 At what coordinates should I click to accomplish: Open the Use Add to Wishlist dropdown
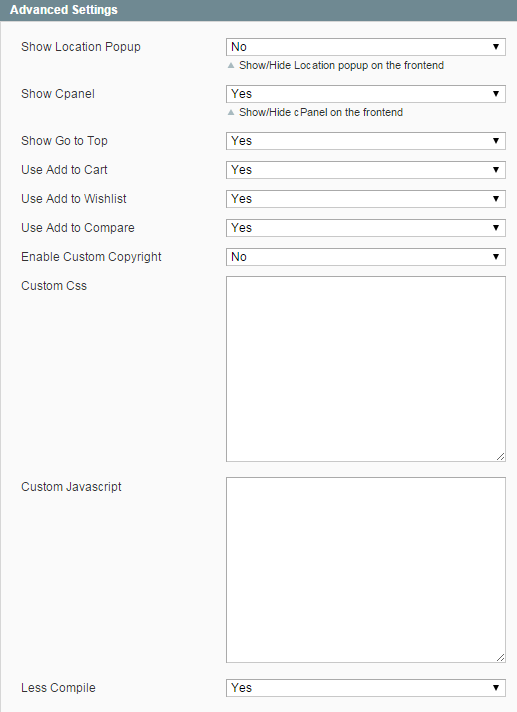point(366,199)
